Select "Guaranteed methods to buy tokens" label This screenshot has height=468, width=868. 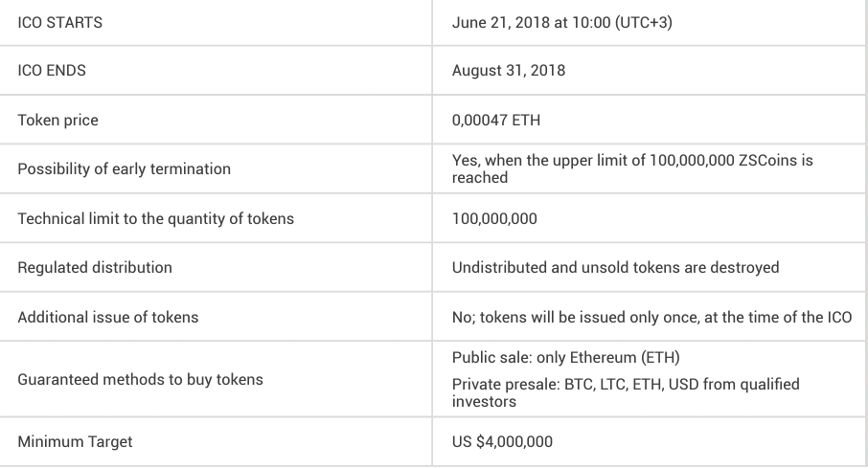tap(140, 380)
